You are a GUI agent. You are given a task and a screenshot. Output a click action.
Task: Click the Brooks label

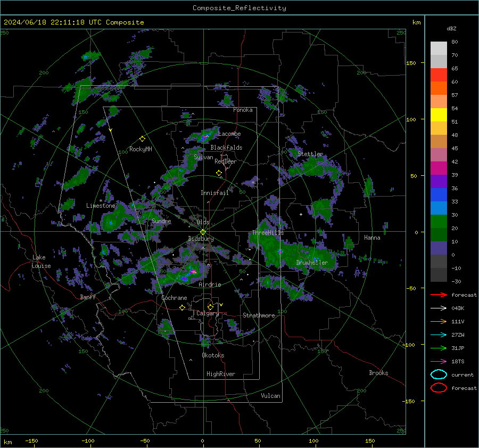click(378, 373)
